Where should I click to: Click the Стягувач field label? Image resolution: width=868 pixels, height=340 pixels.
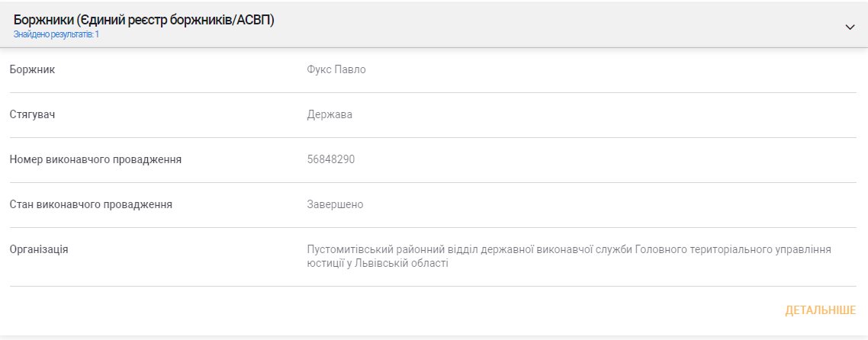(32, 115)
